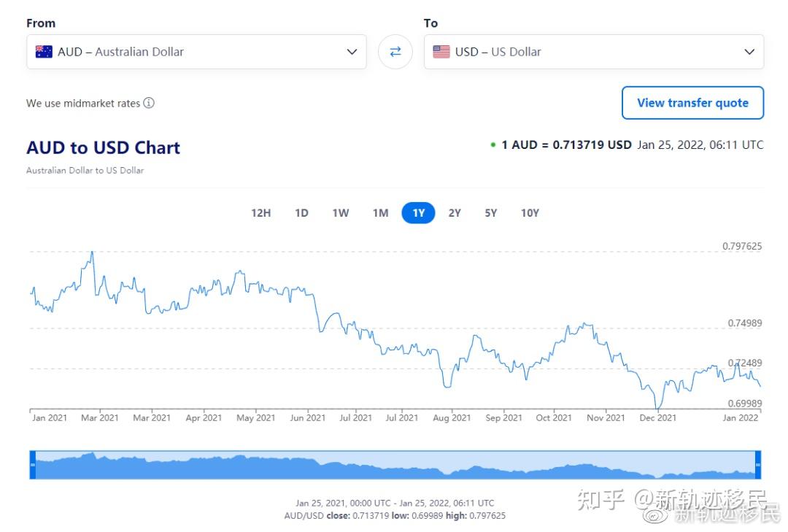Click the chart line peak near 0.797625
The height and width of the screenshot is (532, 788).
tap(92, 252)
